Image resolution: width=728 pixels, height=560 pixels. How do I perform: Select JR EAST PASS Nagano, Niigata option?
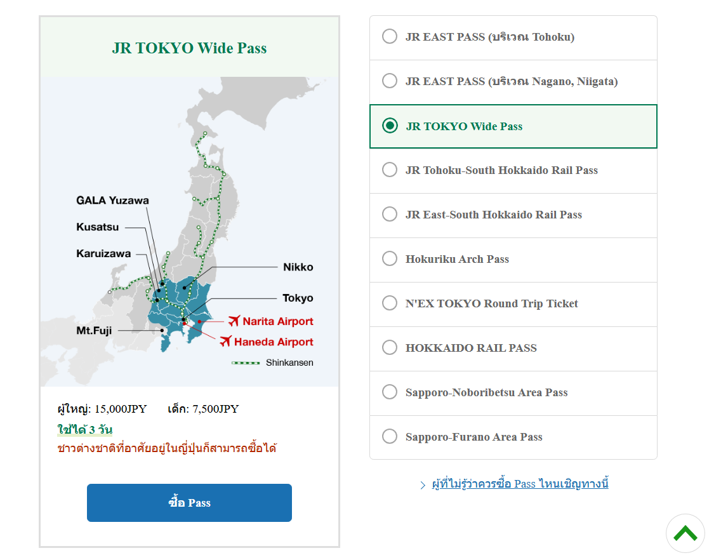pyautogui.click(x=390, y=81)
